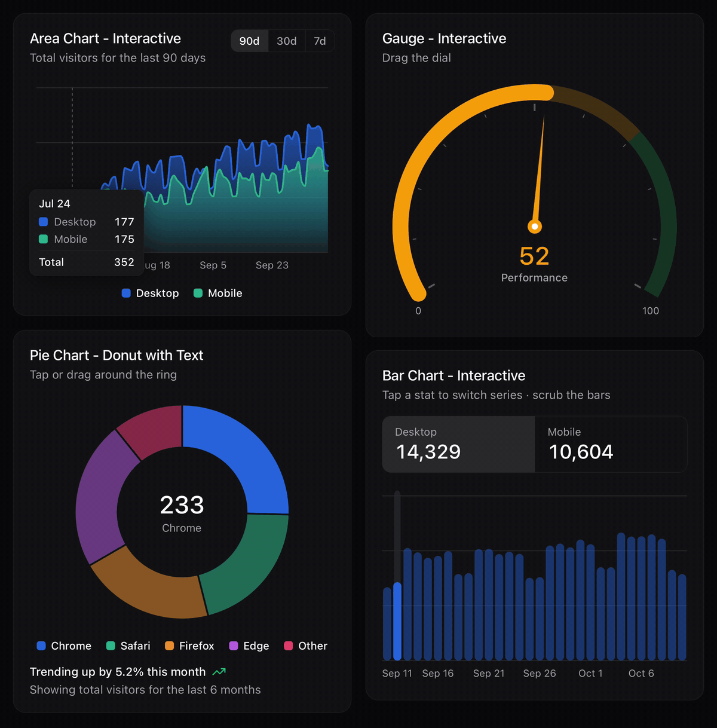Screen dimensions: 717x728
Task: Click the Chrome legend color swatch
Action: [41, 646]
